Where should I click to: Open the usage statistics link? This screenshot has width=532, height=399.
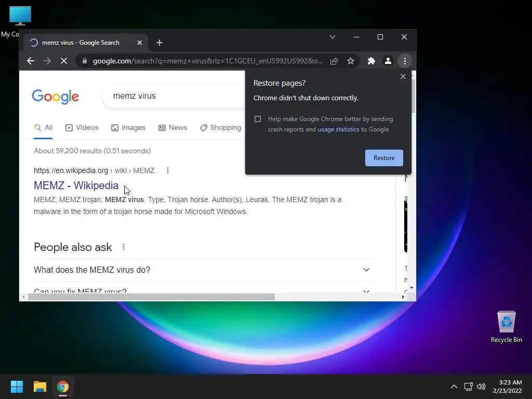pyautogui.click(x=338, y=129)
